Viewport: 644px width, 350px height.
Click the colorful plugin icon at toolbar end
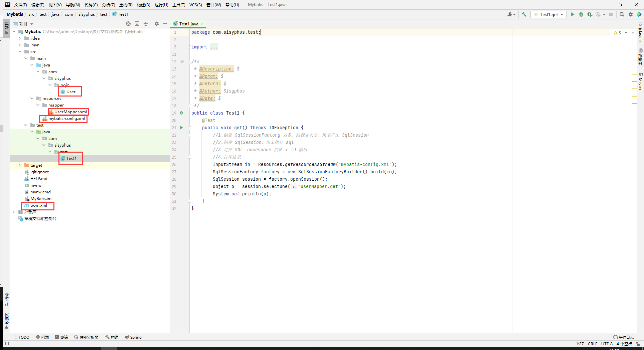pyautogui.click(x=639, y=14)
